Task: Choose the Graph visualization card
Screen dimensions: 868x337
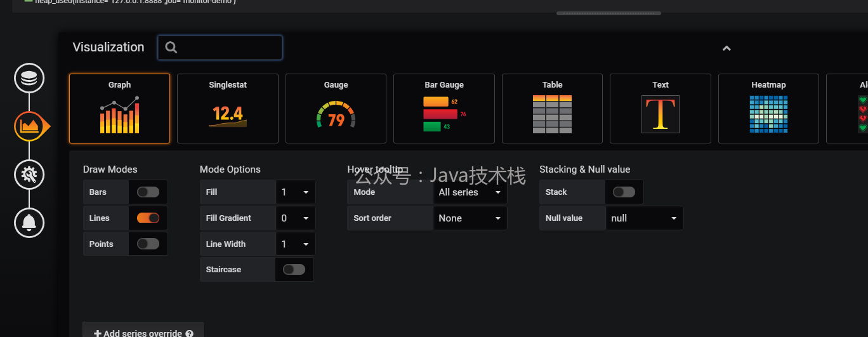Action: [119, 109]
